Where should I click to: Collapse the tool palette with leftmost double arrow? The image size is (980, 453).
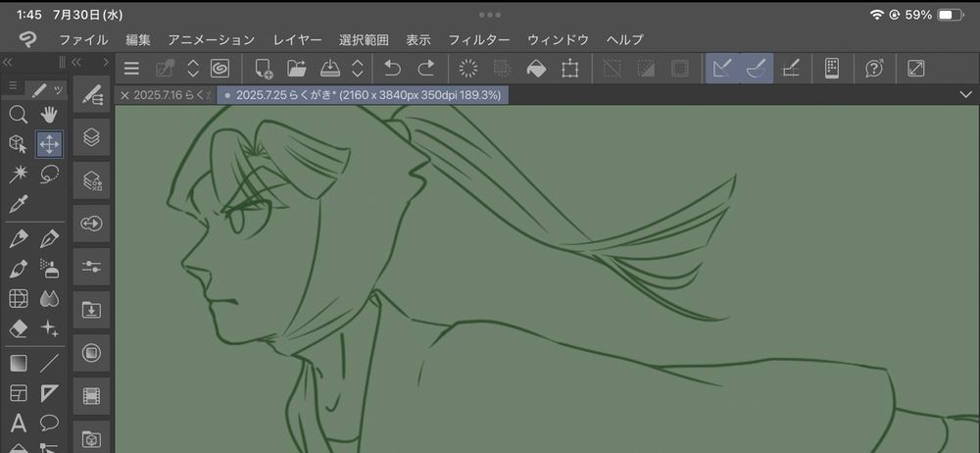pyautogui.click(x=8, y=62)
